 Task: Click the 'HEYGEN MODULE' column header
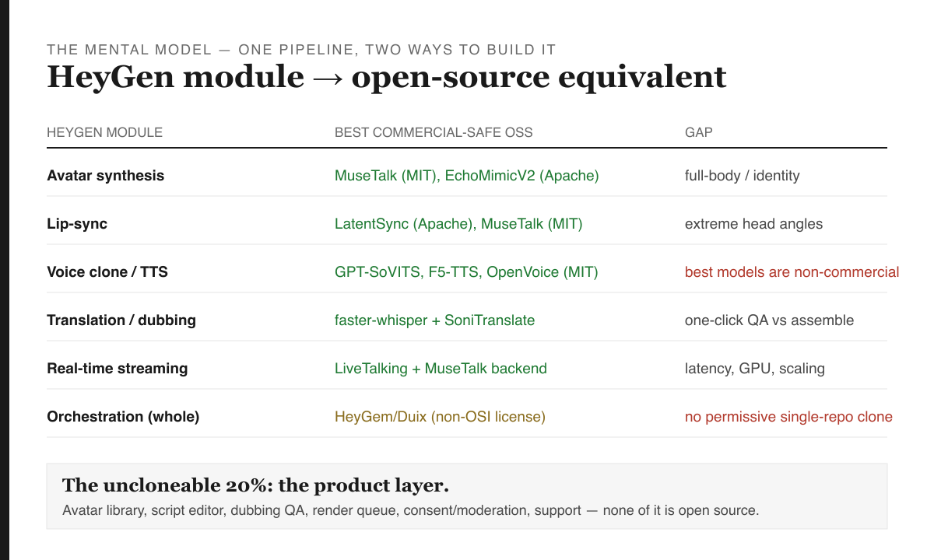click(104, 132)
